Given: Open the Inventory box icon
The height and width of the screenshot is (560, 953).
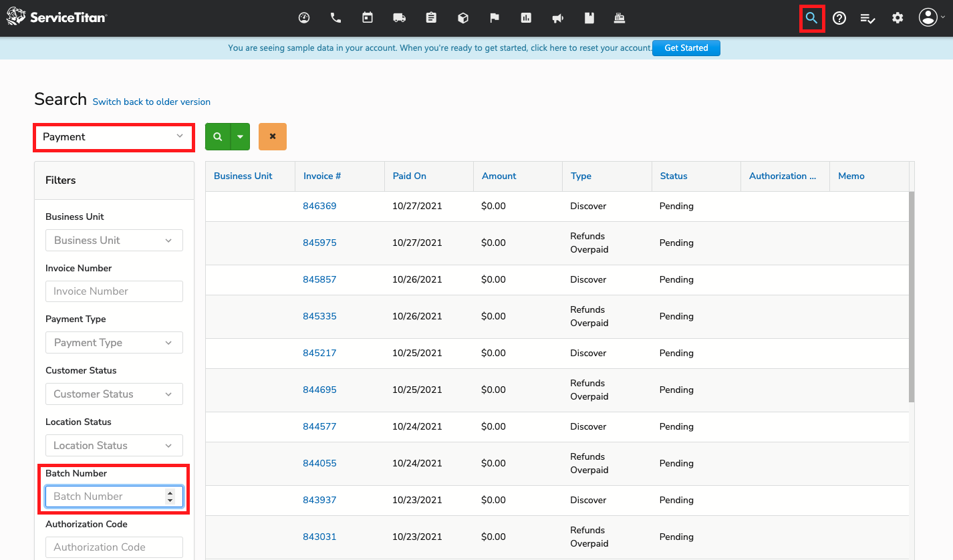Looking at the screenshot, I should pos(463,18).
